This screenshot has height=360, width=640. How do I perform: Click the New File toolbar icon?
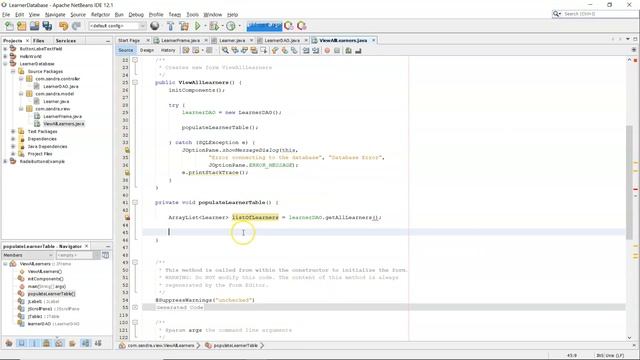click(x=9, y=26)
